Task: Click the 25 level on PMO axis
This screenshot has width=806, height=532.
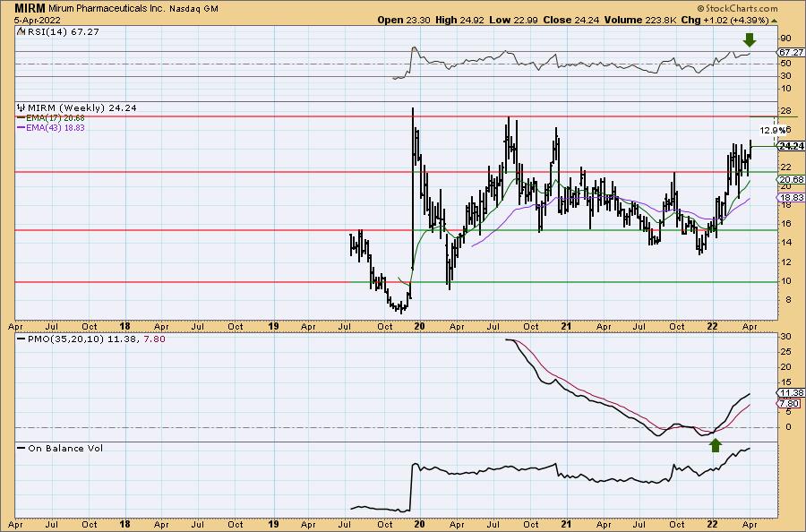Action: (x=785, y=352)
